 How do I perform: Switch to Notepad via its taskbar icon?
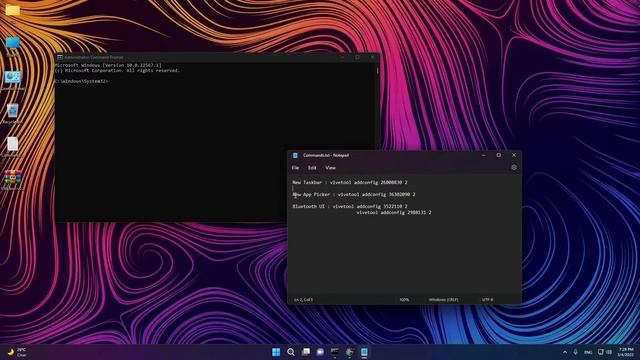[364, 352]
